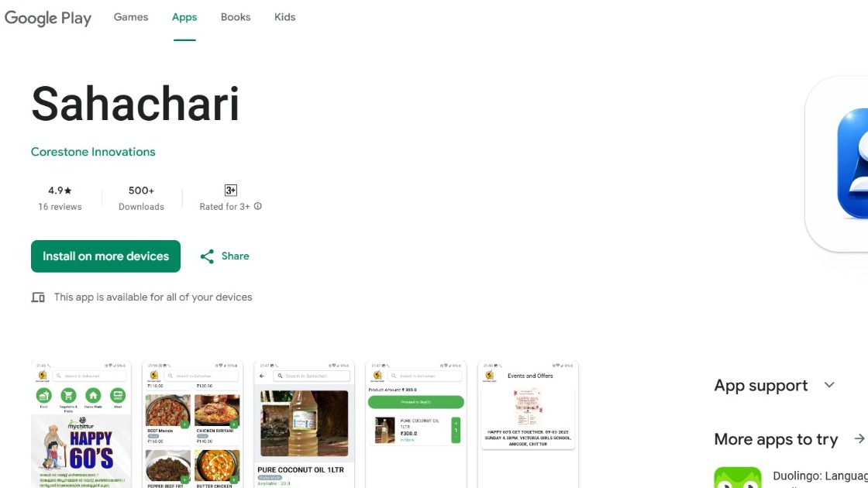Go to the Kids tab

pos(285,17)
